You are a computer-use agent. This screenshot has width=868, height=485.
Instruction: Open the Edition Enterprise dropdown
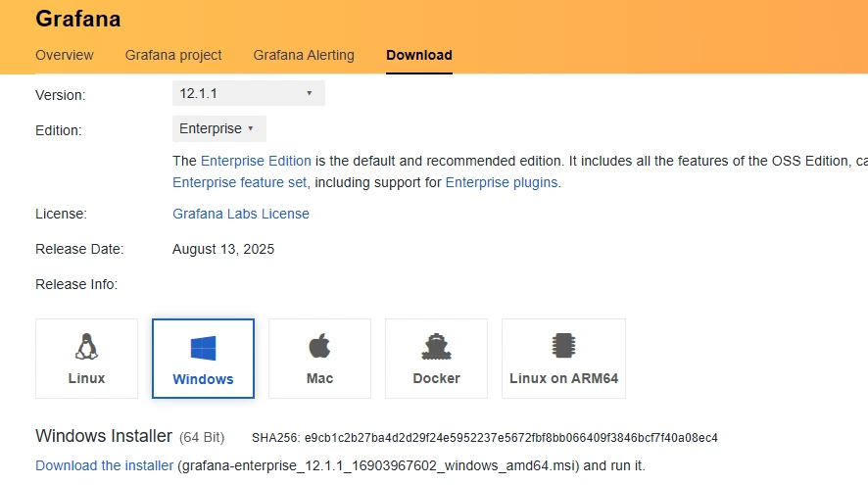point(219,128)
